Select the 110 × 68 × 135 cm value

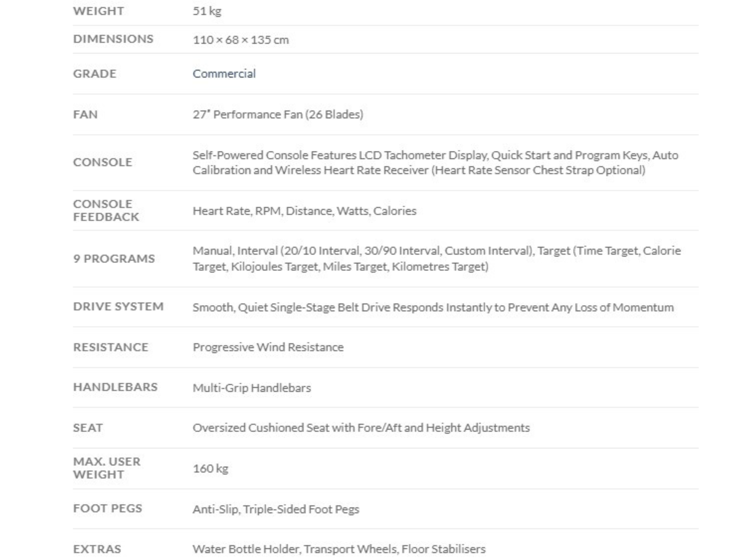point(241,40)
